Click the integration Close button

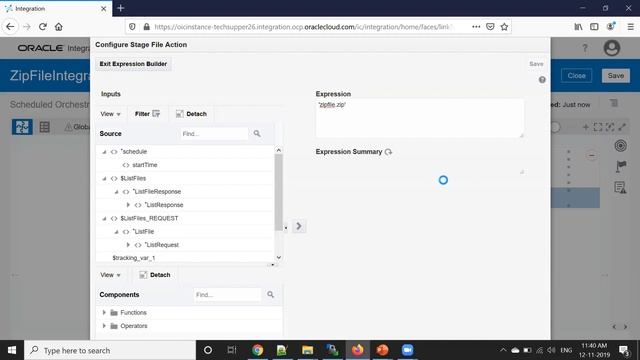pyautogui.click(x=576, y=76)
